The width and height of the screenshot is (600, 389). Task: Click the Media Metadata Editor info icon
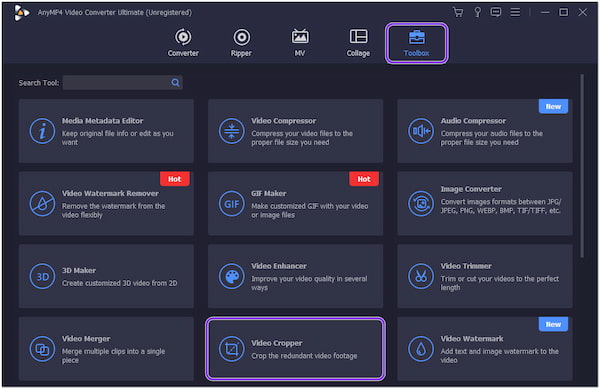click(x=42, y=131)
